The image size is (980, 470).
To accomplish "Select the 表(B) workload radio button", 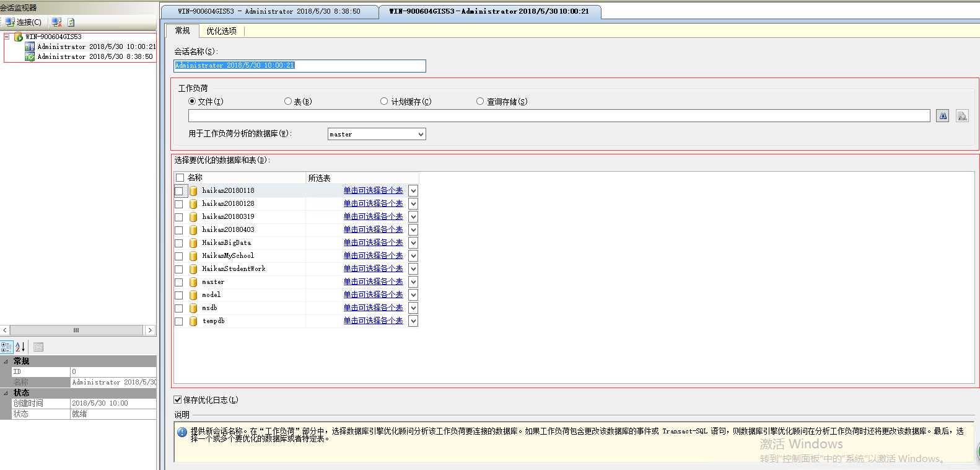I will (x=288, y=101).
